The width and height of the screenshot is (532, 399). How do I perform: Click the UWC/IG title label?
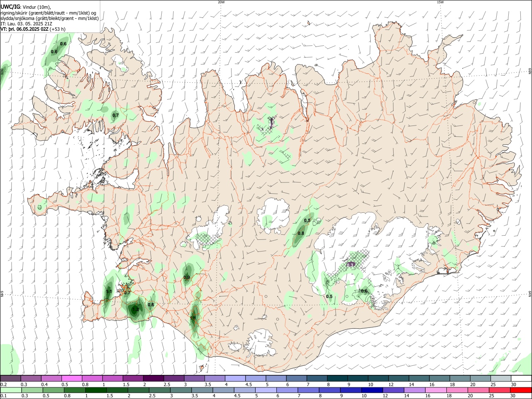click(10, 7)
